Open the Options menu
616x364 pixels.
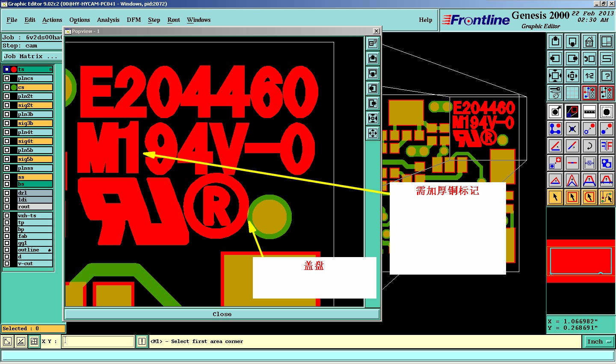coord(80,20)
